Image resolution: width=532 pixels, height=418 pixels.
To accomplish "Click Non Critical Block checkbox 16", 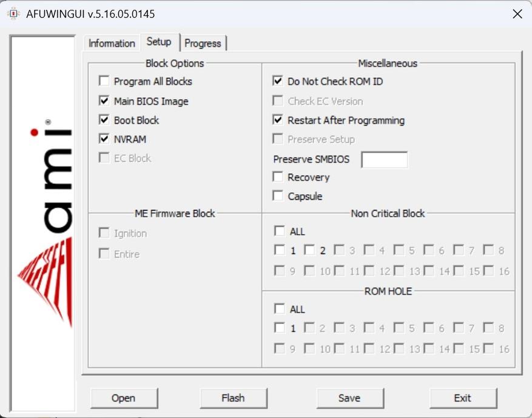I will tap(488, 271).
